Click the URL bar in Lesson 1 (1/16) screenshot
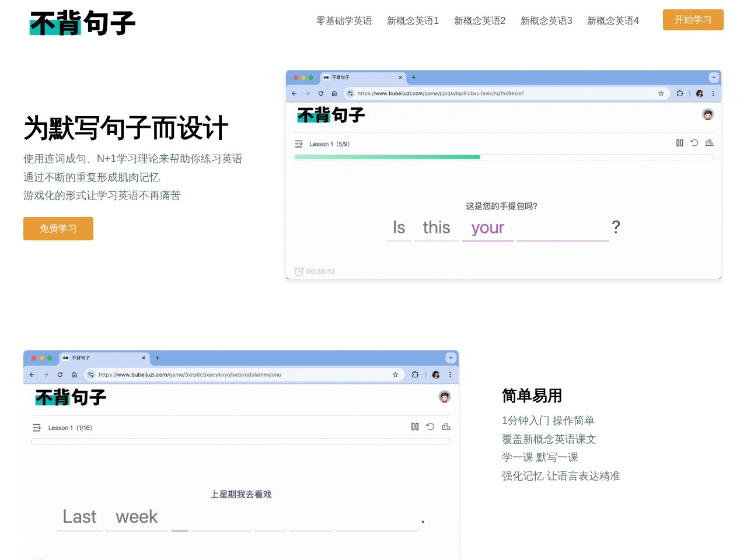The width and height of the screenshot is (747, 560). click(x=243, y=374)
